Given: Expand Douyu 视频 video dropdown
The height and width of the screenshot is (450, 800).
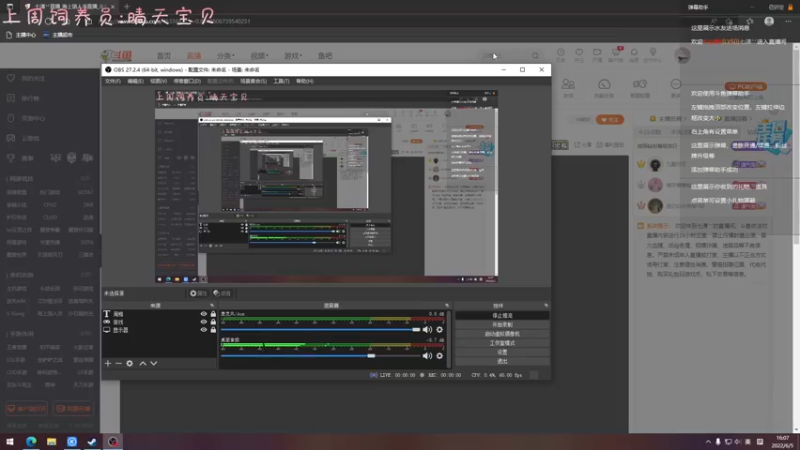Looking at the screenshot, I should pos(259,56).
